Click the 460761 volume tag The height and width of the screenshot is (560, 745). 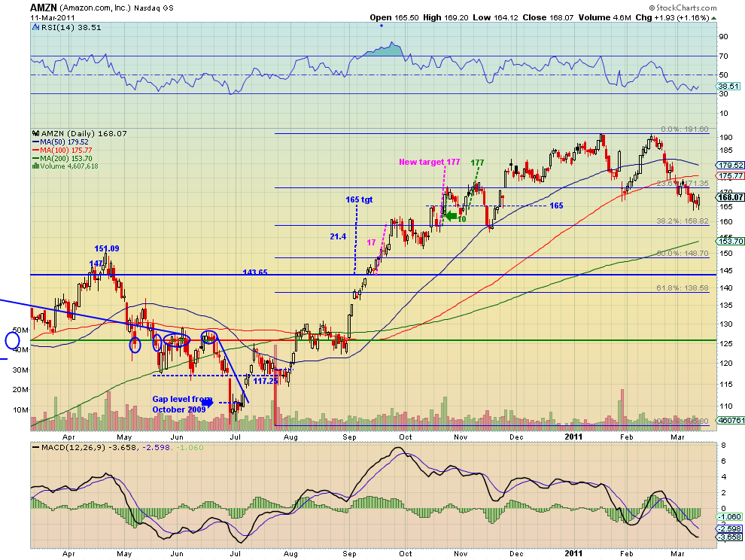tap(730, 420)
